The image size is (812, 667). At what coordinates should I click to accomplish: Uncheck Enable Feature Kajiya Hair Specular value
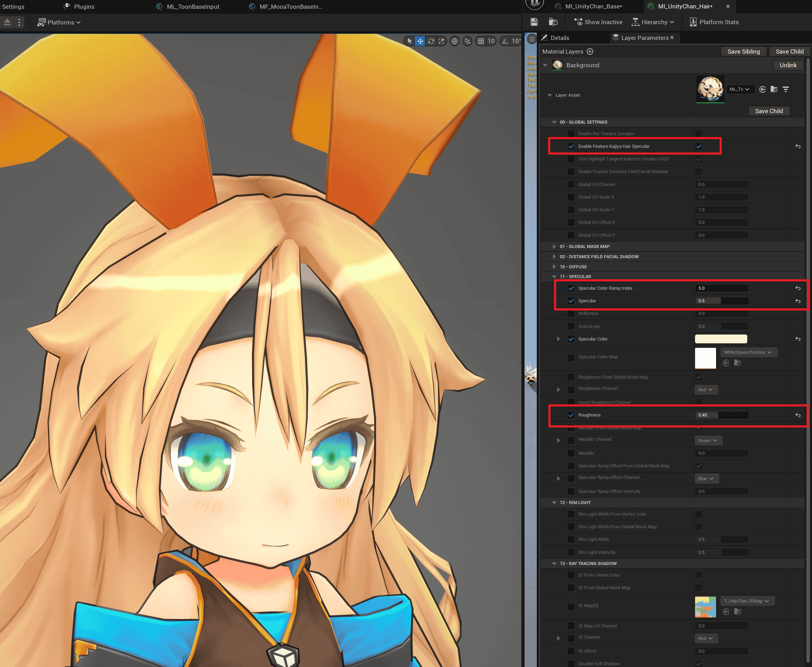coord(699,146)
